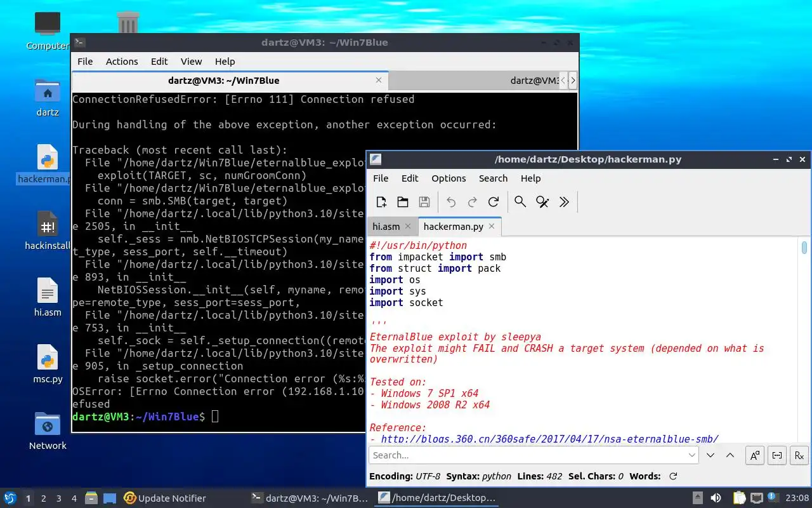Select the dartz home folder icon
Screen dimensions: 812x508
[x=48, y=98]
